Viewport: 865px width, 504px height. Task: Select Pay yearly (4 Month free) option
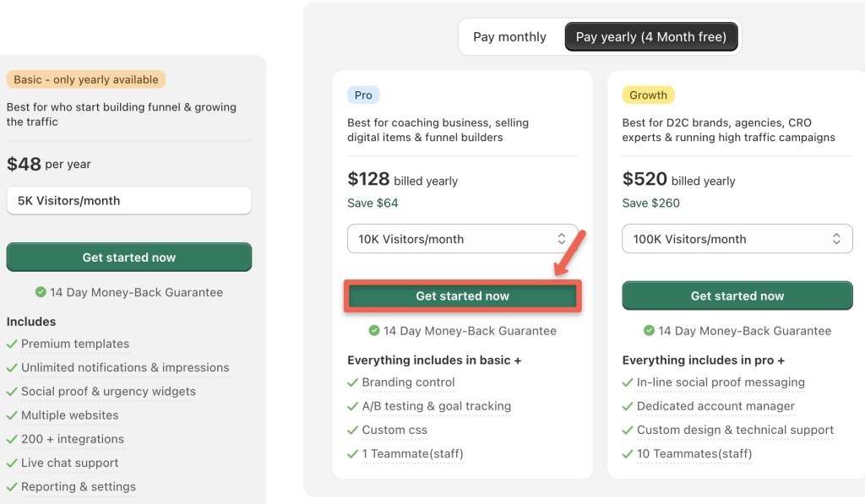coord(650,37)
